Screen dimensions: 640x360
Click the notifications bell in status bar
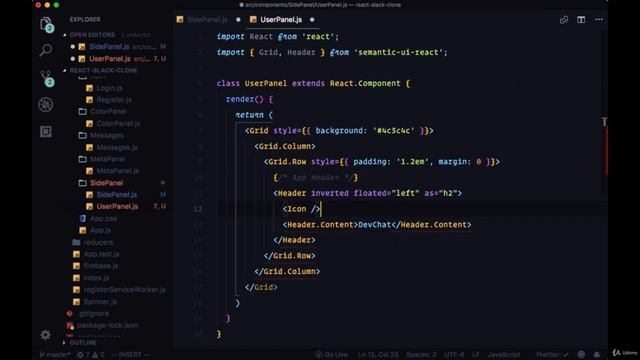[x=597, y=354]
